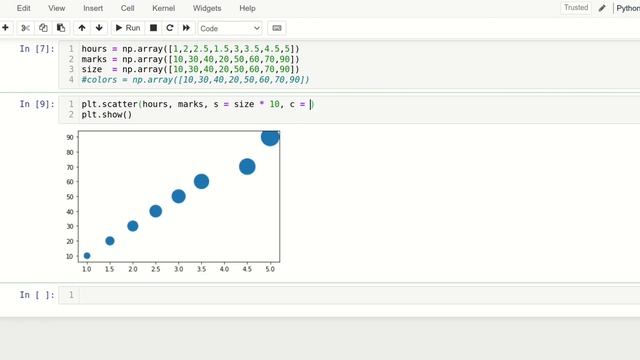The height and width of the screenshot is (360, 640).
Task: Click the plt.scatter code line
Action: coord(198,104)
